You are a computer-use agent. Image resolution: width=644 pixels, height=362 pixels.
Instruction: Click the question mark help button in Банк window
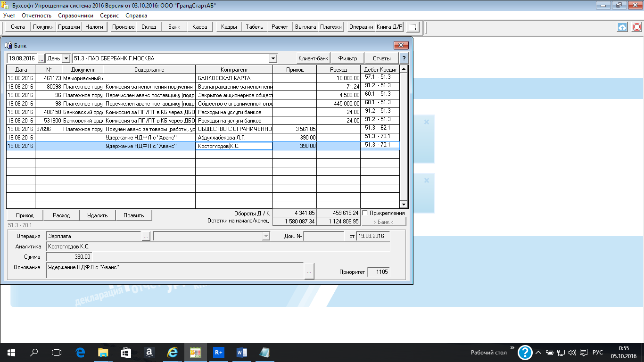(x=404, y=58)
